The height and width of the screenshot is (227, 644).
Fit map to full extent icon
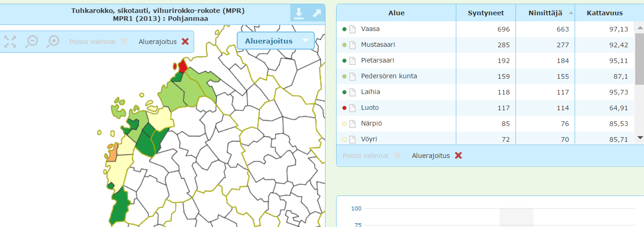click(x=10, y=41)
